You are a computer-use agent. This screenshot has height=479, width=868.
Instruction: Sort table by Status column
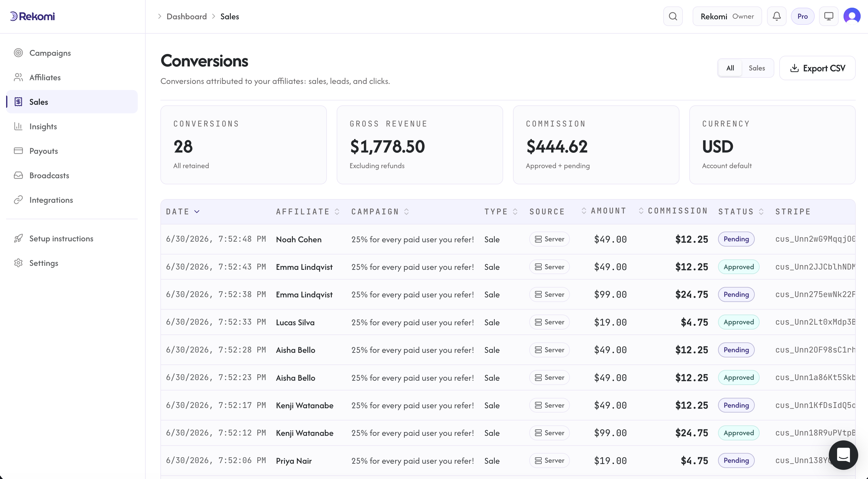[741, 212]
